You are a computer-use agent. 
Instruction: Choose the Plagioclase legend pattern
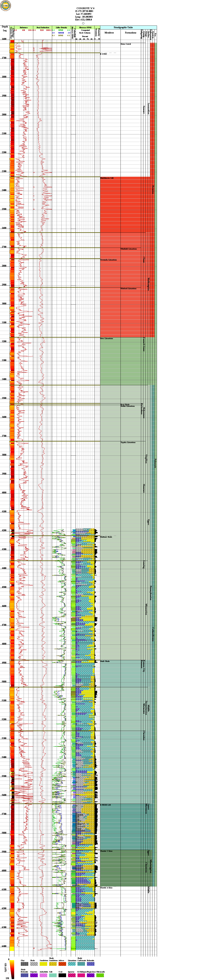click(x=90, y=975)
